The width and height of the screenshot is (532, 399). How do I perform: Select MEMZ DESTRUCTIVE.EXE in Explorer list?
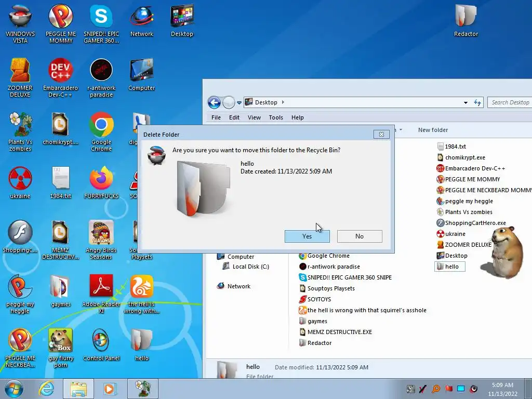pos(335,332)
